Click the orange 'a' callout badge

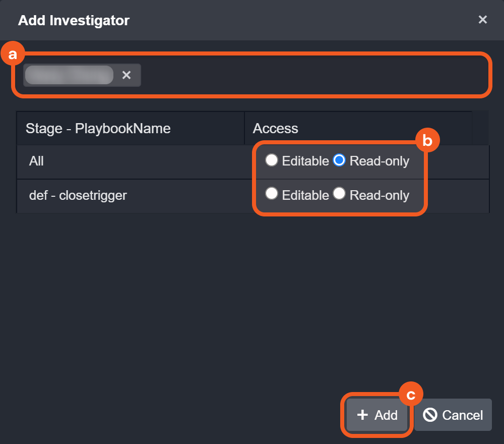coord(13,54)
